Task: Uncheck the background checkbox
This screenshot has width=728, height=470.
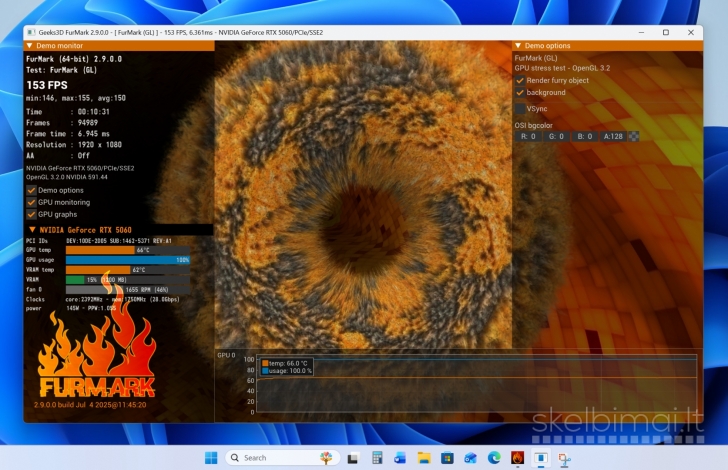Action: tap(520, 93)
